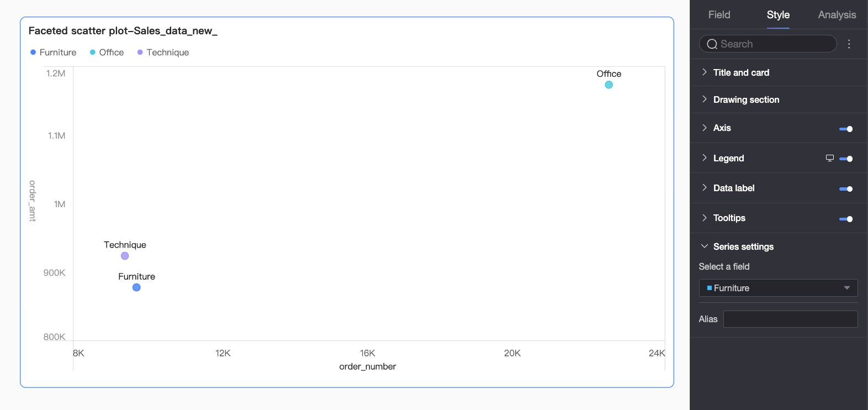This screenshot has height=410, width=868.
Task: Click the Furniture data label
Action: (136, 276)
